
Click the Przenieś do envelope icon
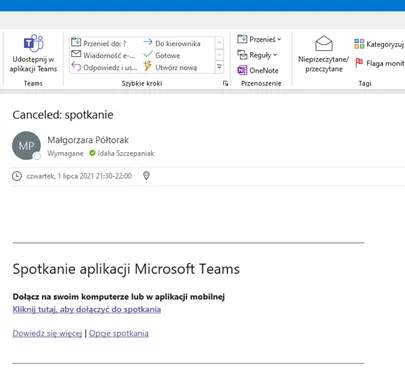(x=76, y=42)
